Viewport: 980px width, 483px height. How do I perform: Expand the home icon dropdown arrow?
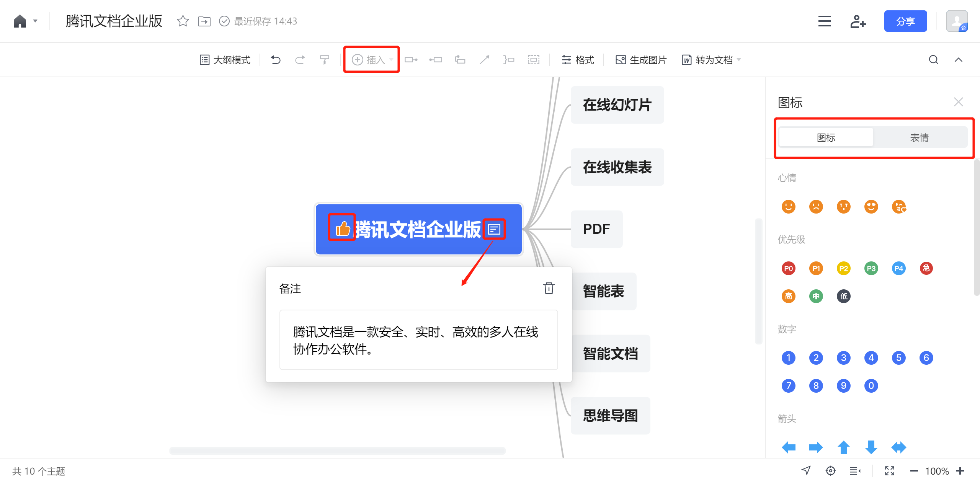pyautogui.click(x=35, y=21)
